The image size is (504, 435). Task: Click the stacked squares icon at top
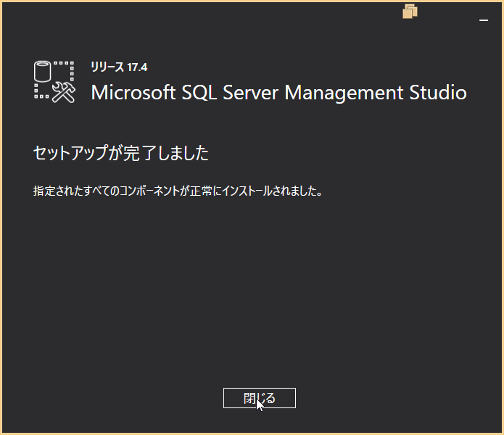[410, 11]
